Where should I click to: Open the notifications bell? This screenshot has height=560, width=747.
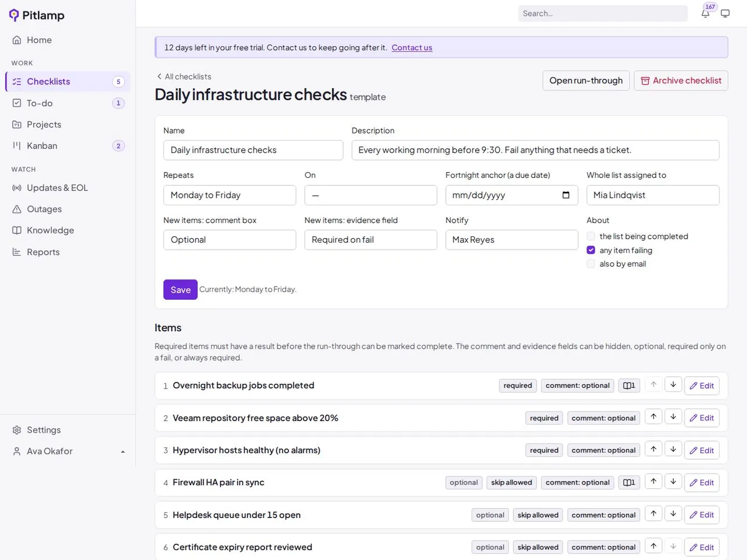(706, 13)
